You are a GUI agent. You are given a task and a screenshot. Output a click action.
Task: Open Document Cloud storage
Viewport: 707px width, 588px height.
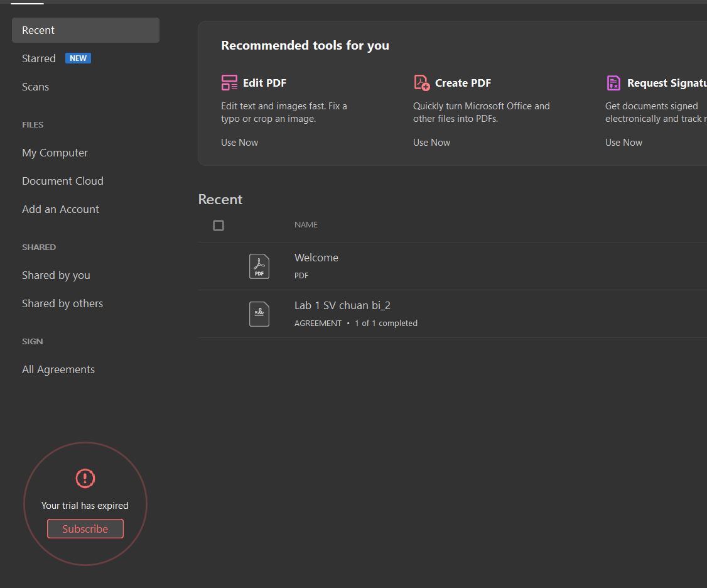click(63, 181)
